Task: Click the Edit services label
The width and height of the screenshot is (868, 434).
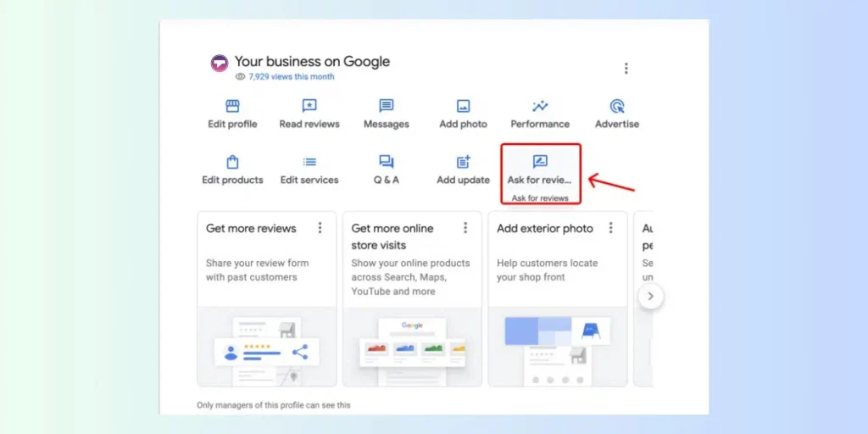Action: 309,180
